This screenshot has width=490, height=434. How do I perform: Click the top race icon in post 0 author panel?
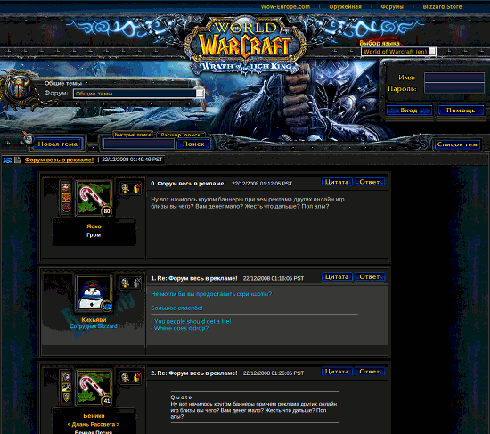(66, 187)
